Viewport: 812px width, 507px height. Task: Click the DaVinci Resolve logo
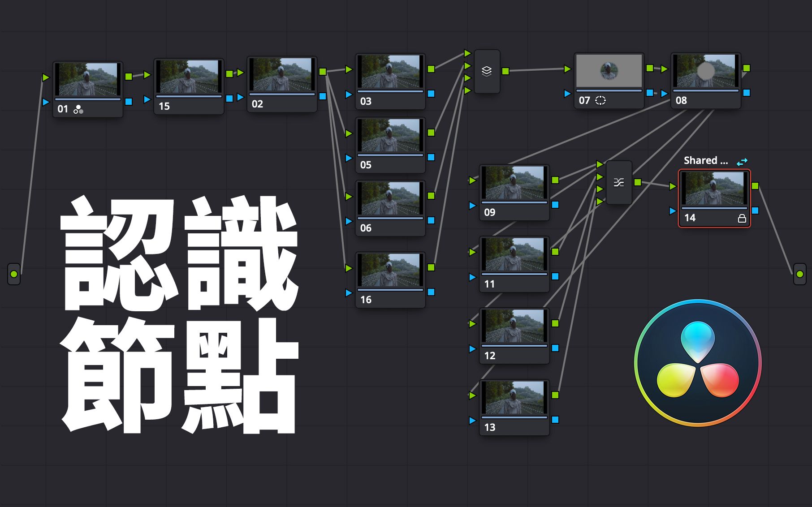pyautogui.click(x=698, y=363)
